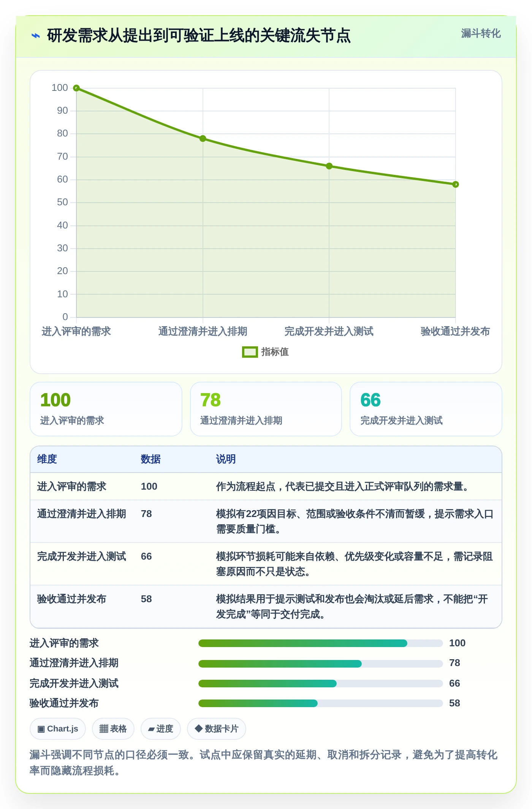Click chart data point at 66
The height and width of the screenshot is (809, 532).
(x=329, y=166)
